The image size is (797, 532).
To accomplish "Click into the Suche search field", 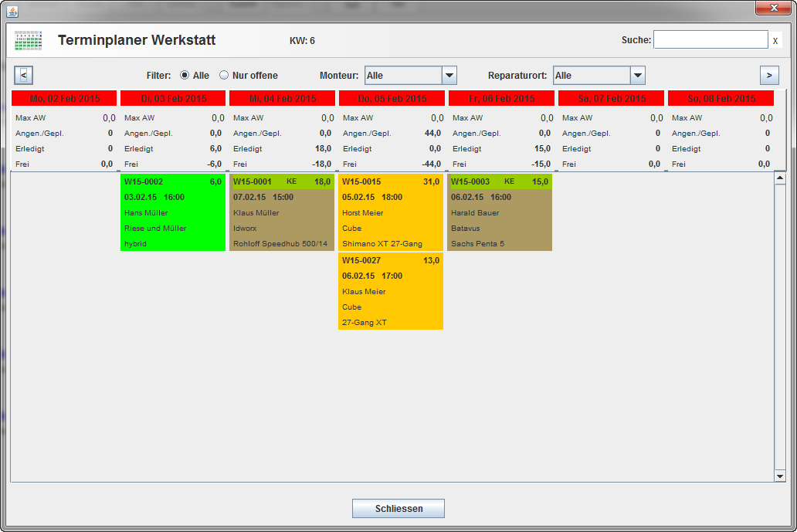I will pyautogui.click(x=710, y=40).
